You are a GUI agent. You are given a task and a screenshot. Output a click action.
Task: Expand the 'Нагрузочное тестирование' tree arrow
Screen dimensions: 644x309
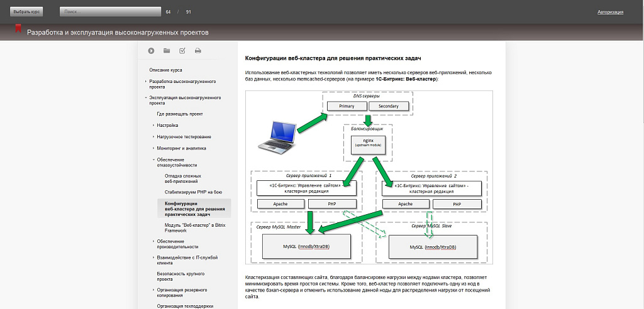pyautogui.click(x=153, y=137)
